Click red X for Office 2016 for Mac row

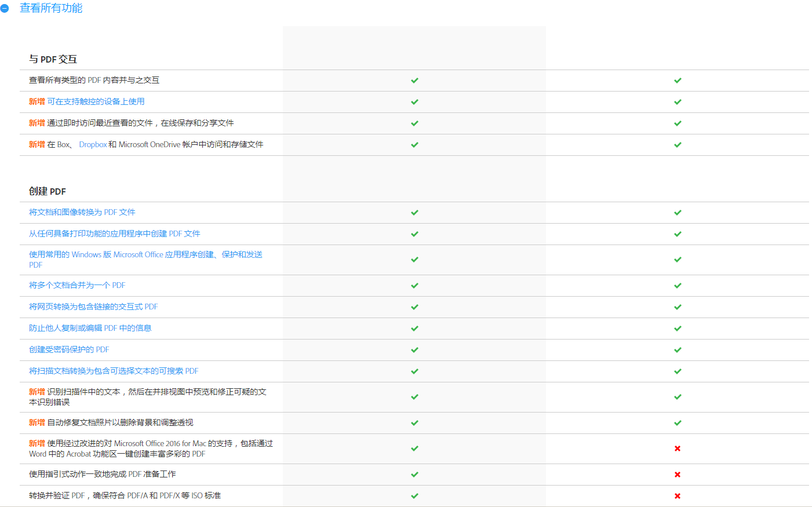click(x=678, y=448)
